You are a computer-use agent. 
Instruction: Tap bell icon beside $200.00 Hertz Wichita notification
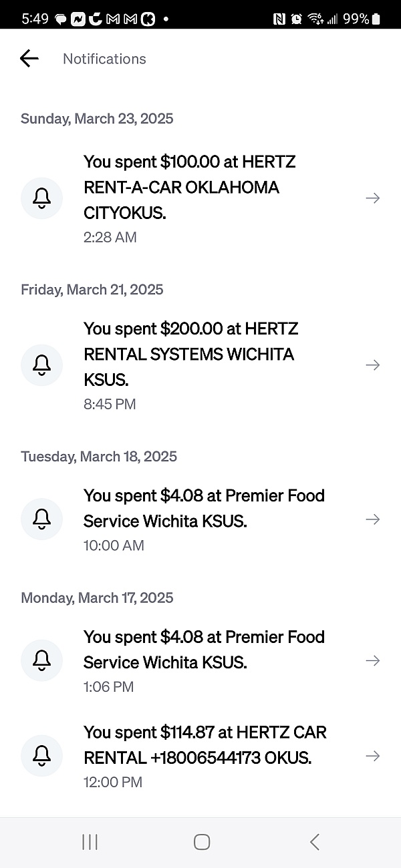pos(42,365)
